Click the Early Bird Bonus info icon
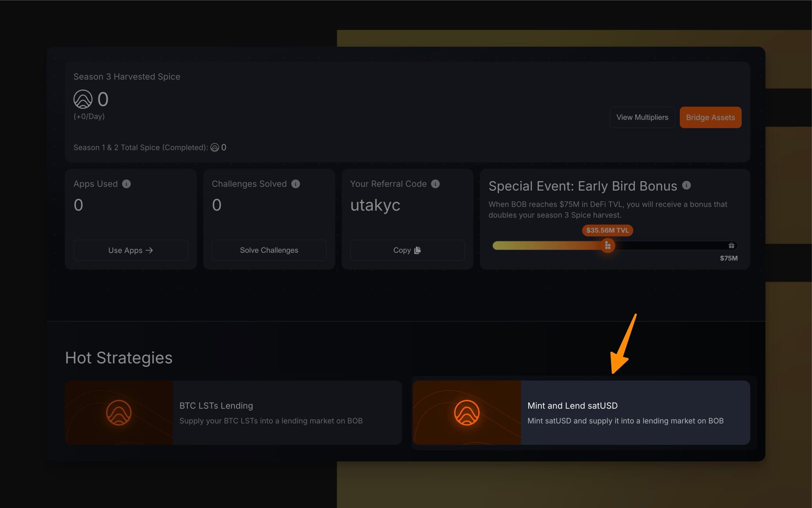The height and width of the screenshot is (508, 812). pyautogui.click(x=687, y=185)
